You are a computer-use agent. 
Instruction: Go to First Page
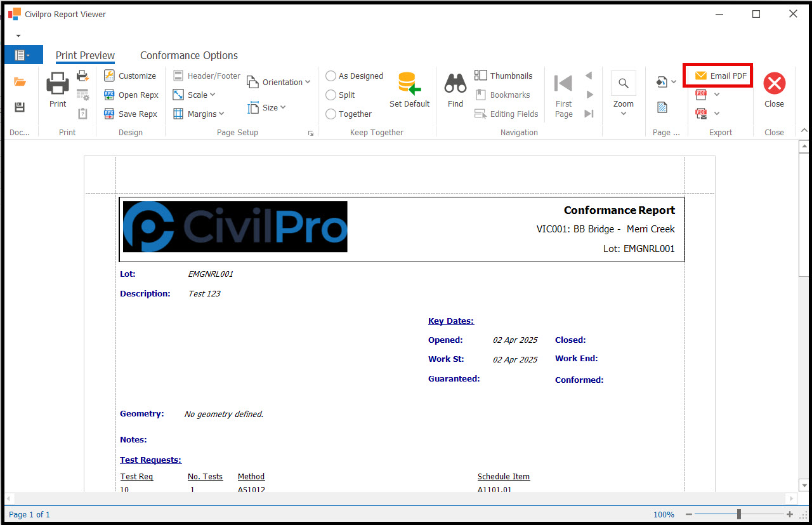tap(563, 95)
